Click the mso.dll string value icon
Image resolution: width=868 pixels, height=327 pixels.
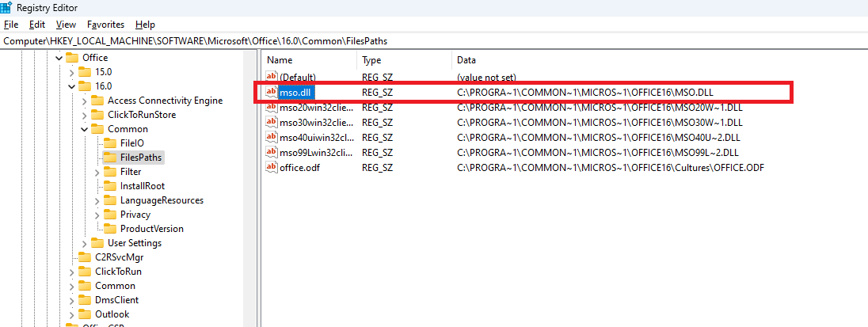tap(272, 93)
